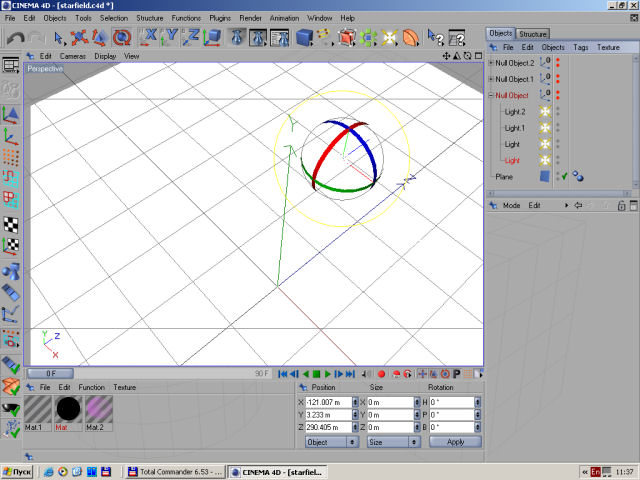Open the Plugins menu
This screenshot has height=480, width=640.
[220, 18]
